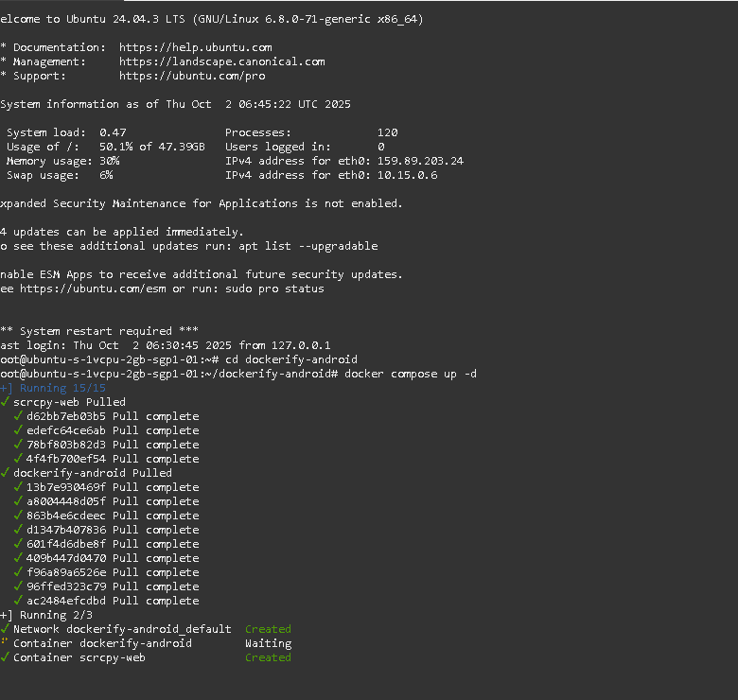Click Created status of the network line
The height and width of the screenshot is (700, 738).
269,629
